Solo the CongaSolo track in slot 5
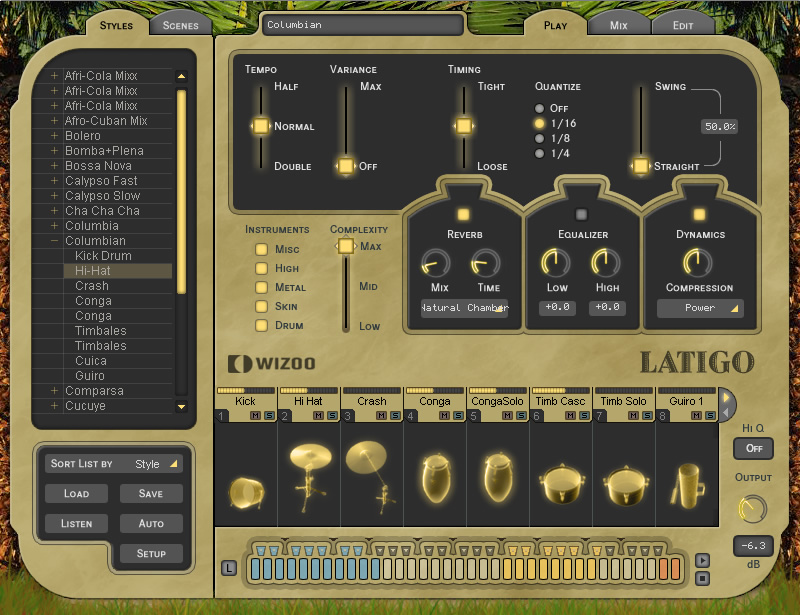The width and height of the screenshot is (800, 615). (x=521, y=415)
